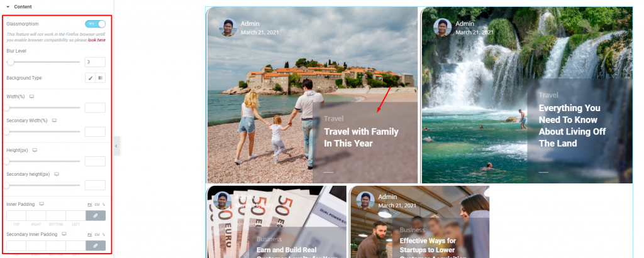Turn off the Glassmorphism switch
This screenshot has width=644, height=258.
(96, 24)
